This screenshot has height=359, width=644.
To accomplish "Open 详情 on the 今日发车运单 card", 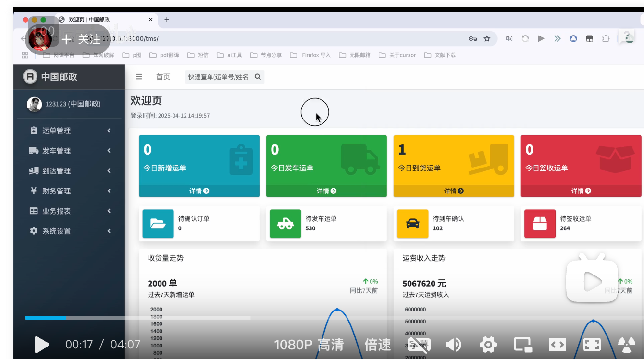I will pos(326,191).
